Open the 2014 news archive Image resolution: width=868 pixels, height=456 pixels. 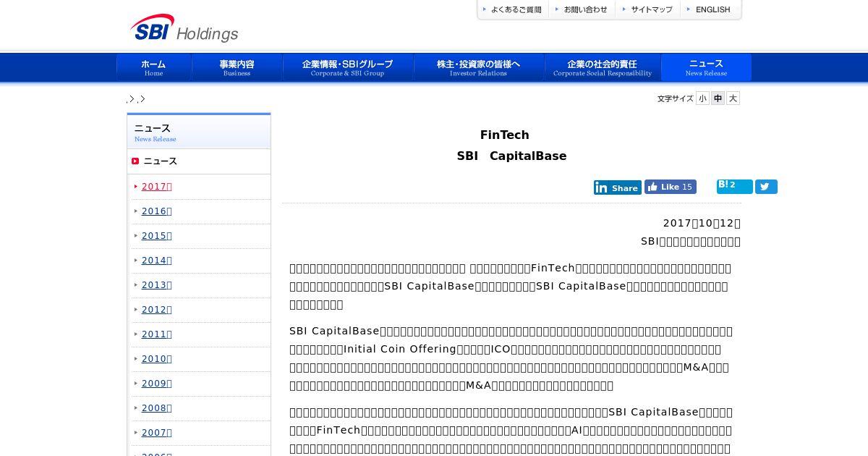(x=156, y=261)
